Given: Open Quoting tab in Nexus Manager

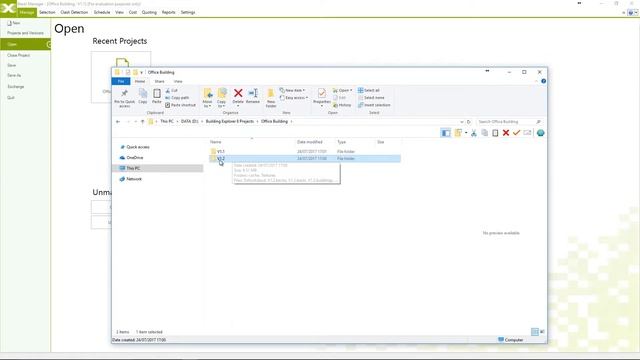Looking at the screenshot, I should tap(149, 13).
